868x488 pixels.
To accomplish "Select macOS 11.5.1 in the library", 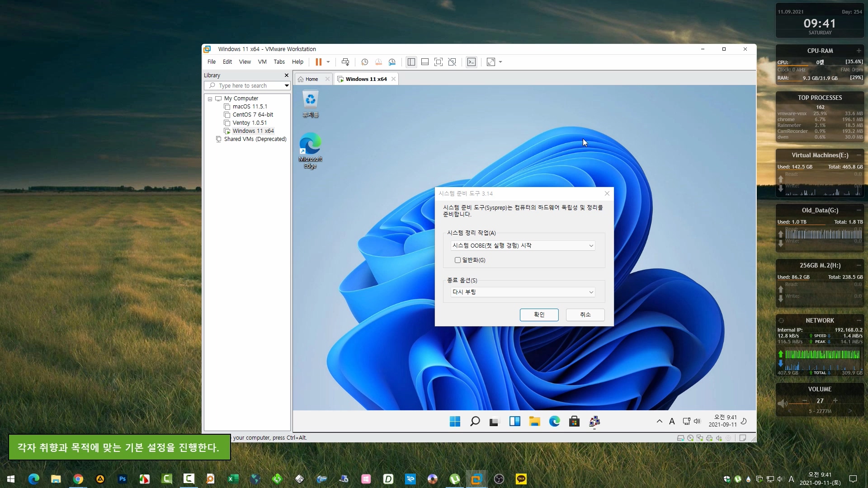I will pyautogui.click(x=250, y=107).
